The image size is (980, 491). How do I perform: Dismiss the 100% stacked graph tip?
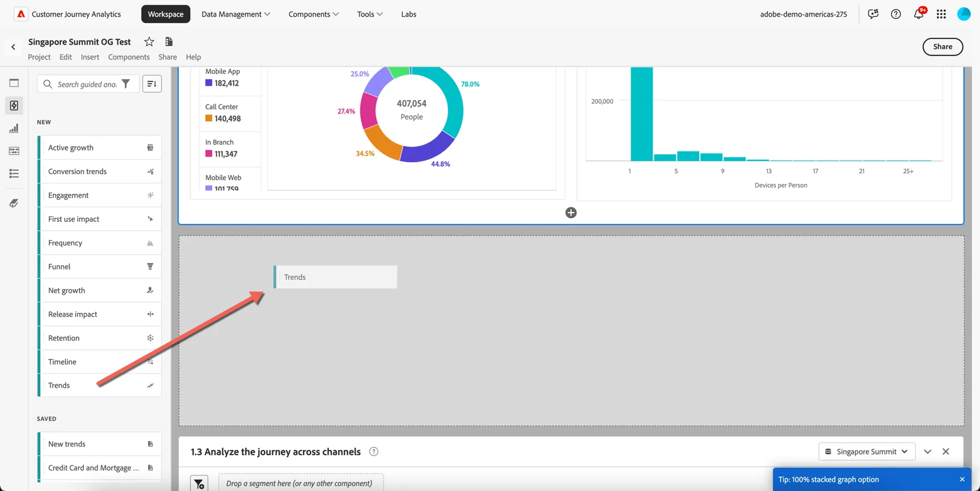[x=962, y=480]
